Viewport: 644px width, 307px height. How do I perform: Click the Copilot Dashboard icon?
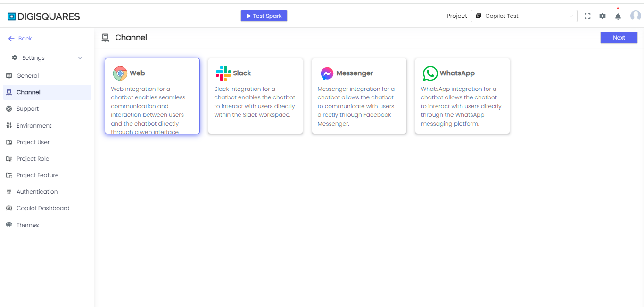(x=9, y=208)
